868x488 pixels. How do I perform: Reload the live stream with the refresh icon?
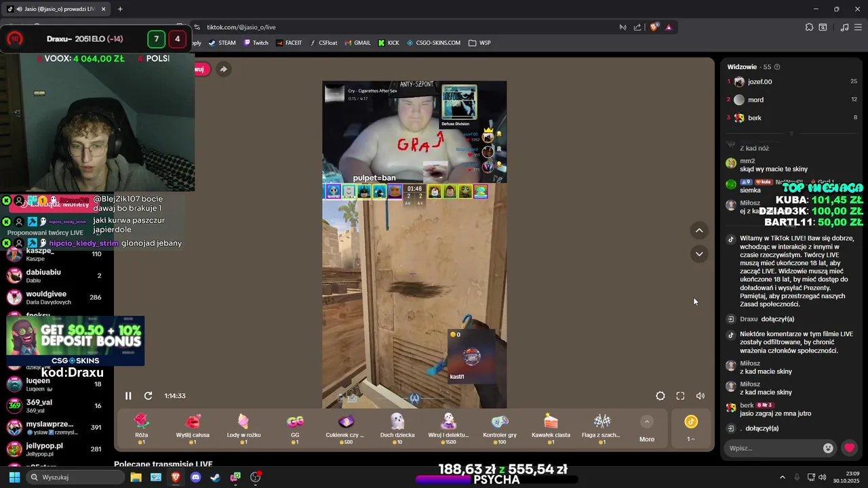pyautogui.click(x=148, y=396)
